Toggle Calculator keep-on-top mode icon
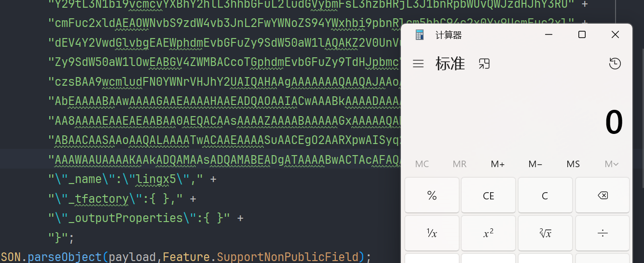Image resolution: width=644 pixels, height=263 pixels. [484, 64]
